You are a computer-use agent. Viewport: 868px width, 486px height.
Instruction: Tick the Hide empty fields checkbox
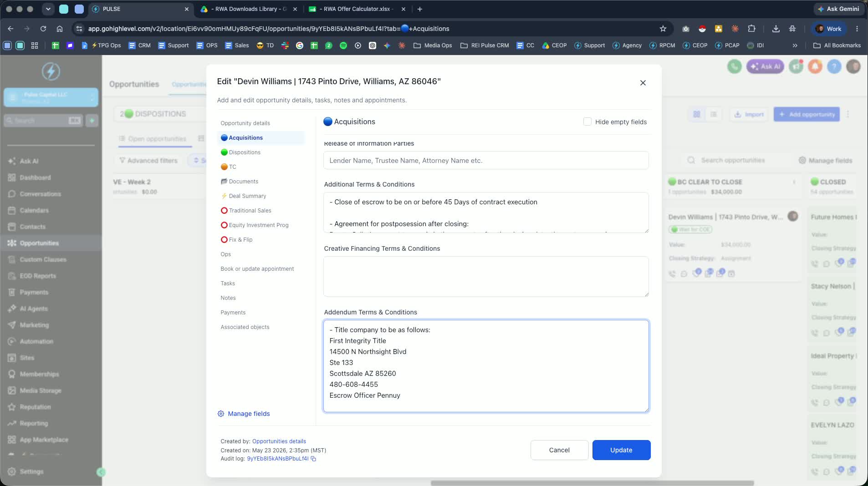pyautogui.click(x=587, y=121)
